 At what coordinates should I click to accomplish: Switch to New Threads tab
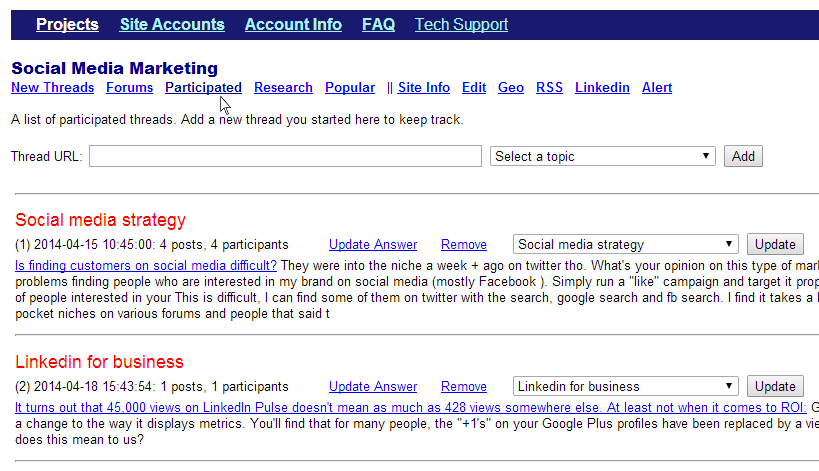pos(53,88)
